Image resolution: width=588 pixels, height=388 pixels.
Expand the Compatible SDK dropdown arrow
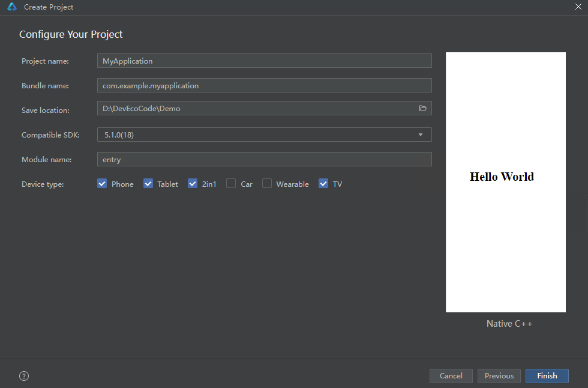(420, 135)
